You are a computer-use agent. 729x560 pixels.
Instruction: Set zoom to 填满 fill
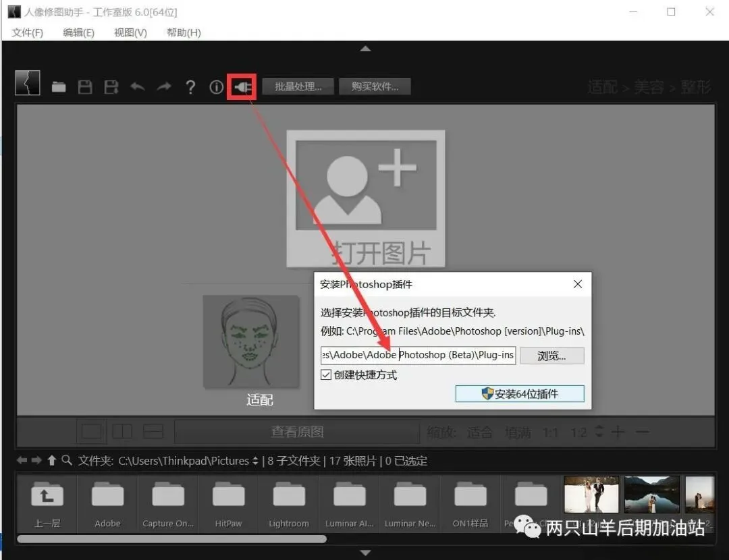point(518,432)
